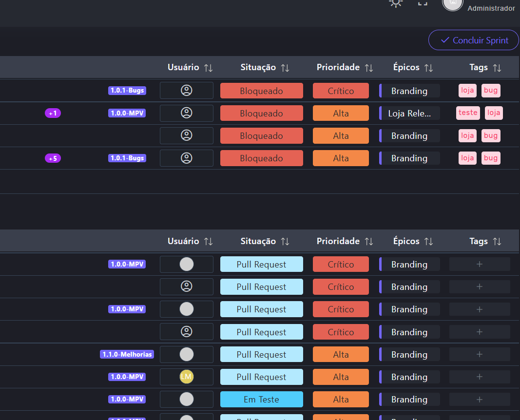Viewport: 520px width, 420px height.
Task: Add a tag on the Em Teste row
Action: (x=480, y=399)
